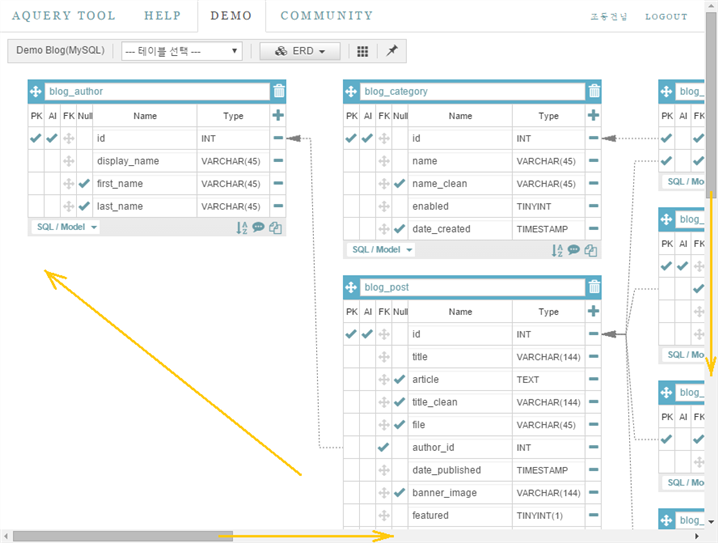This screenshot has height=543, width=718.
Task: Copy icon at bottom of blog_author table
Action: coord(275,228)
